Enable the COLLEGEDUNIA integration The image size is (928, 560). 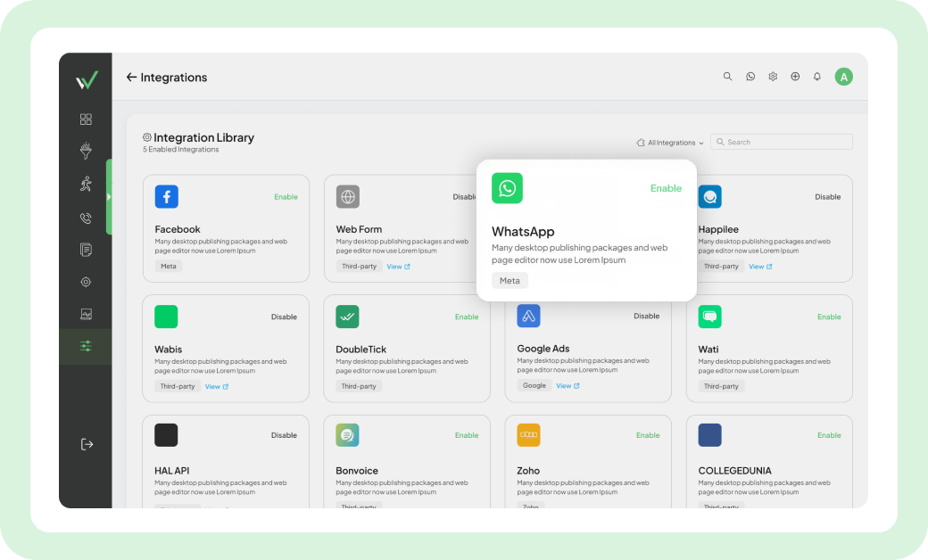[x=829, y=435]
